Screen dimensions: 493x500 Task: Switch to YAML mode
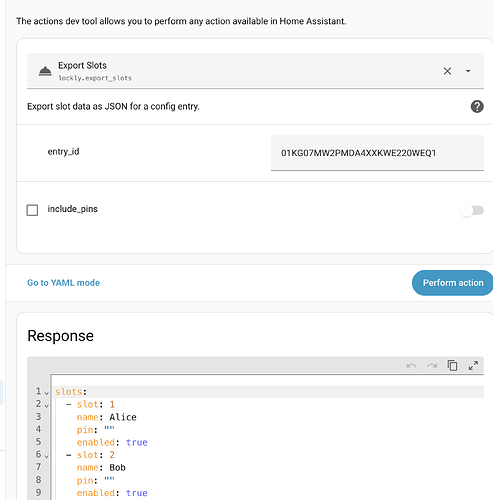point(63,283)
